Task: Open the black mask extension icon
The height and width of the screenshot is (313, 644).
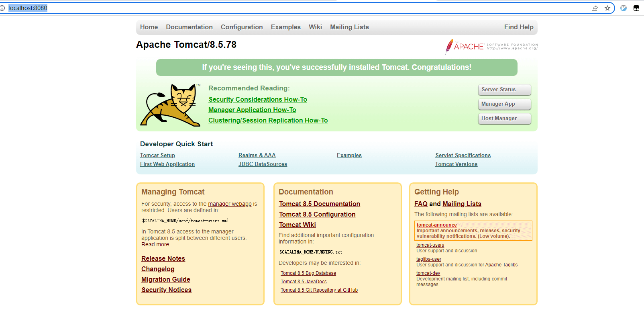Action: [636, 8]
